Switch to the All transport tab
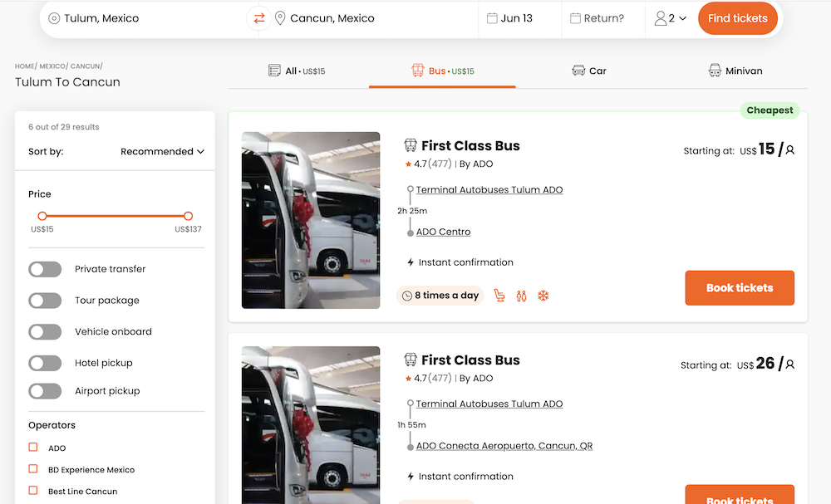This screenshot has width=831, height=504. [297, 71]
